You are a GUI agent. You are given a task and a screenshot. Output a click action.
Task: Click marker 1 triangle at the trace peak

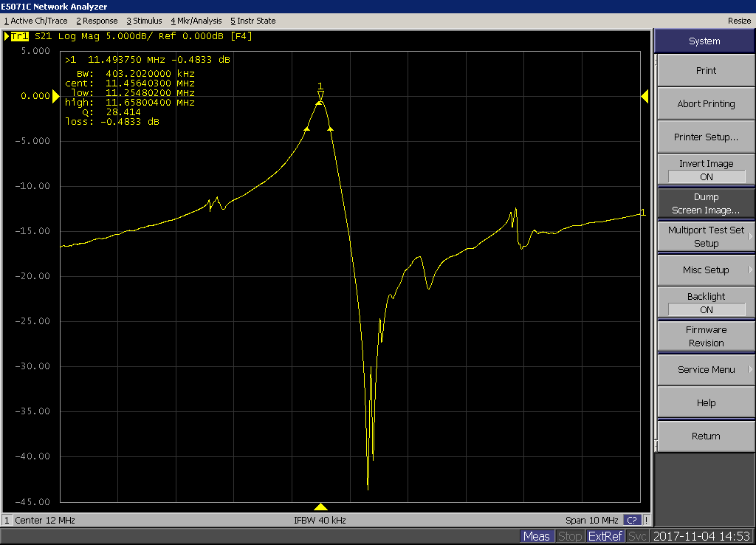pos(320,95)
